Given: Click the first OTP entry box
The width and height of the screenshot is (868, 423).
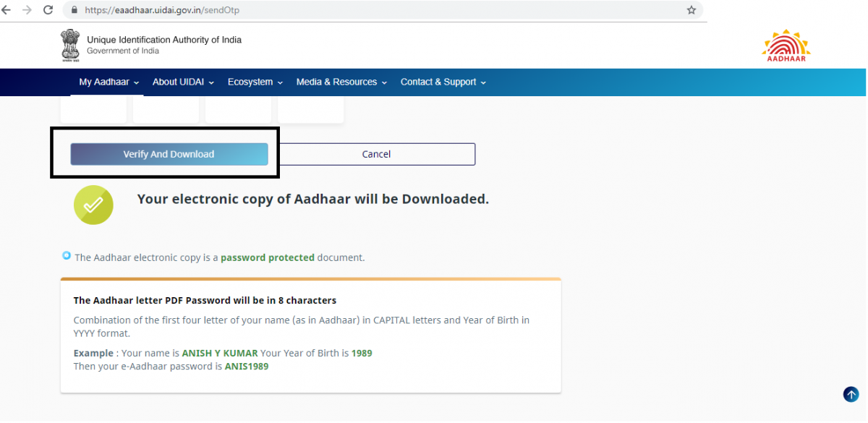Looking at the screenshot, I should point(93,108).
